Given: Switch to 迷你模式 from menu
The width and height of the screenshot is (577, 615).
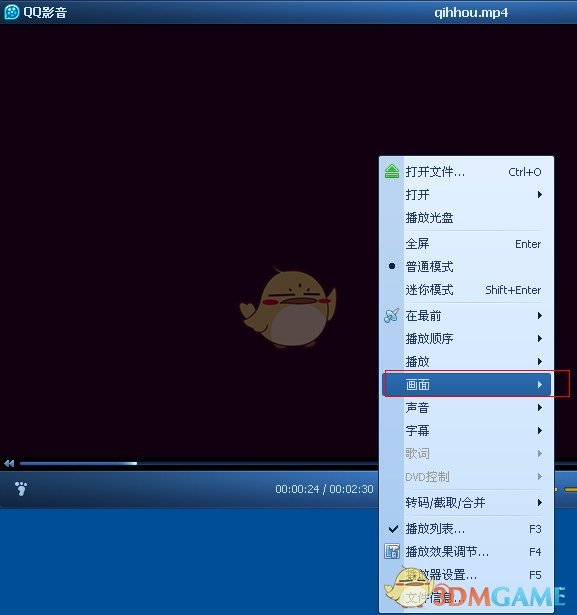Looking at the screenshot, I should [x=467, y=290].
